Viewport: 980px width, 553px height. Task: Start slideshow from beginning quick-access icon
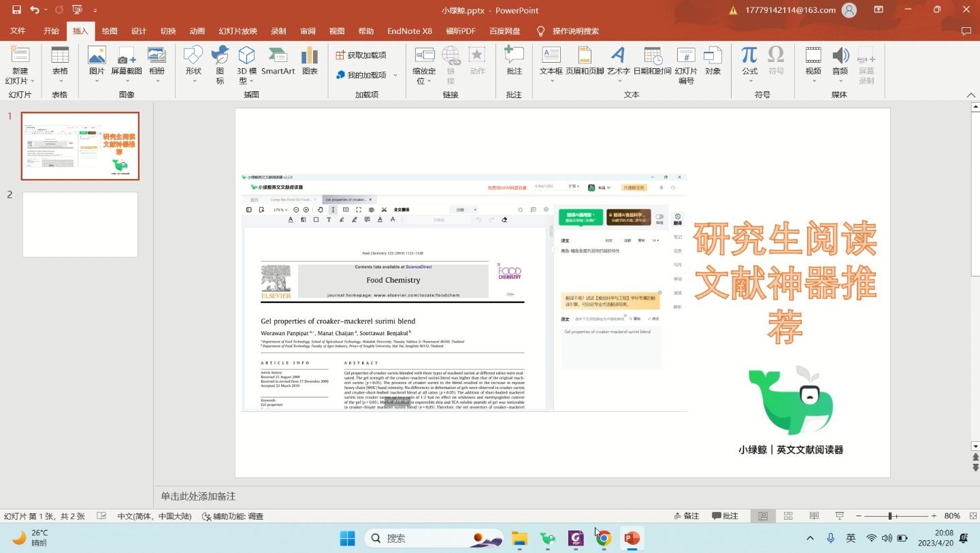77,10
